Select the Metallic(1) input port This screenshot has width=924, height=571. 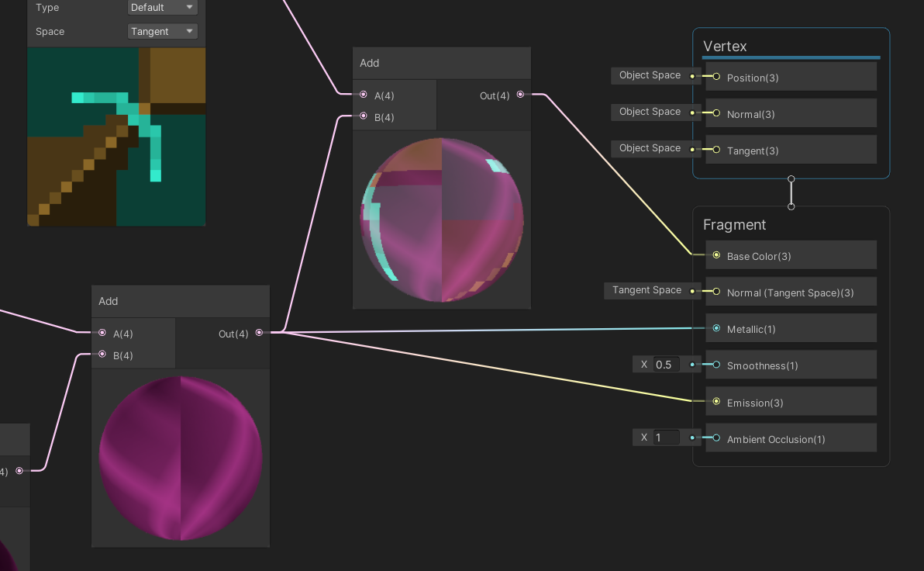coord(715,327)
